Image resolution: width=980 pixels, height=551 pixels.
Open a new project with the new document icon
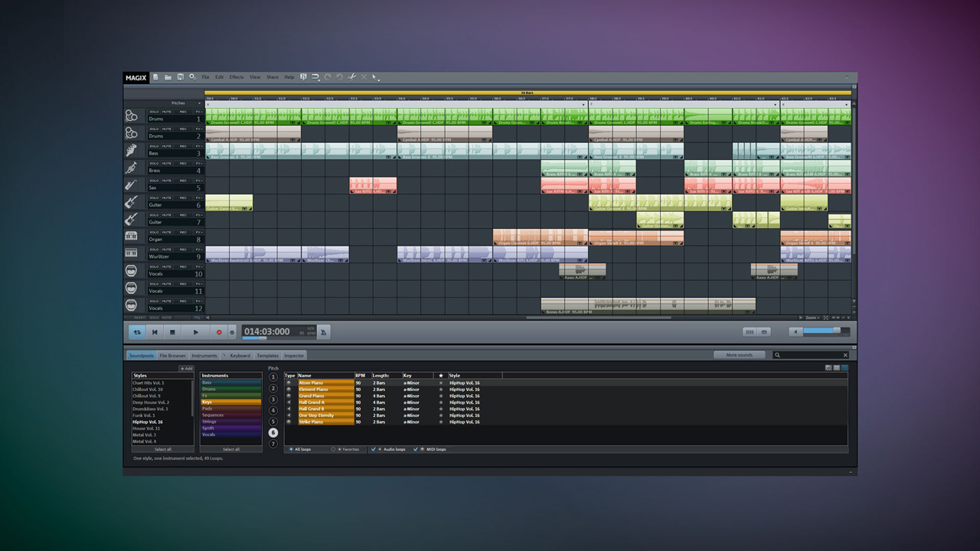(155, 77)
